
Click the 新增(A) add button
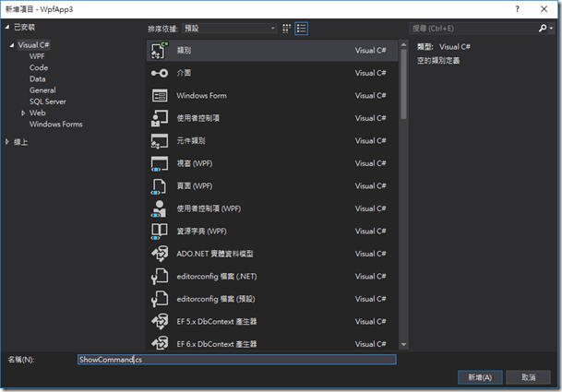click(480, 377)
